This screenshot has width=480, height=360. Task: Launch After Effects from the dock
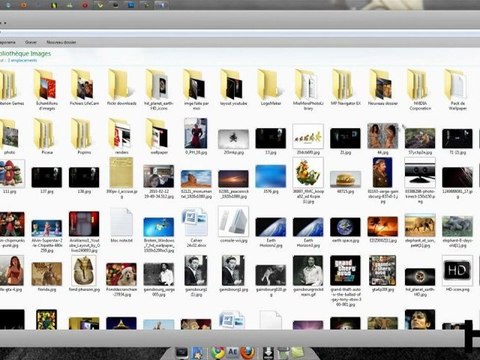pos(233,352)
